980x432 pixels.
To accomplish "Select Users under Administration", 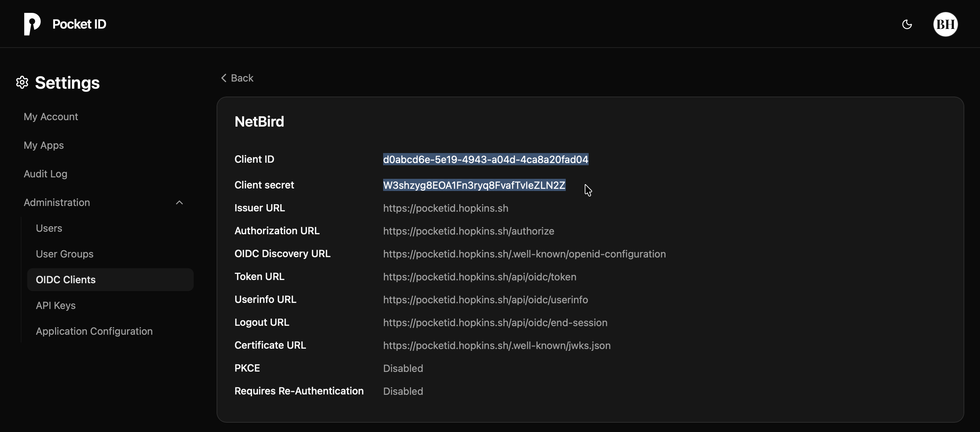I will [49, 229].
